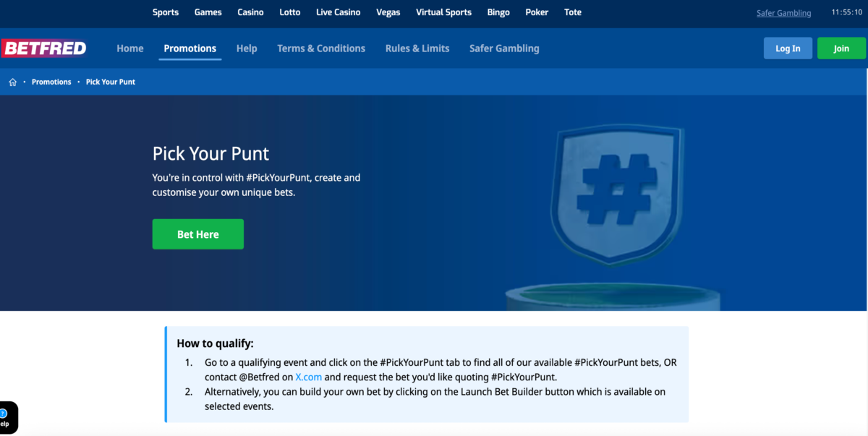Image resolution: width=868 pixels, height=436 pixels.
Task: Select the Terms & Conditions tab
Action: tap(321, 48)
